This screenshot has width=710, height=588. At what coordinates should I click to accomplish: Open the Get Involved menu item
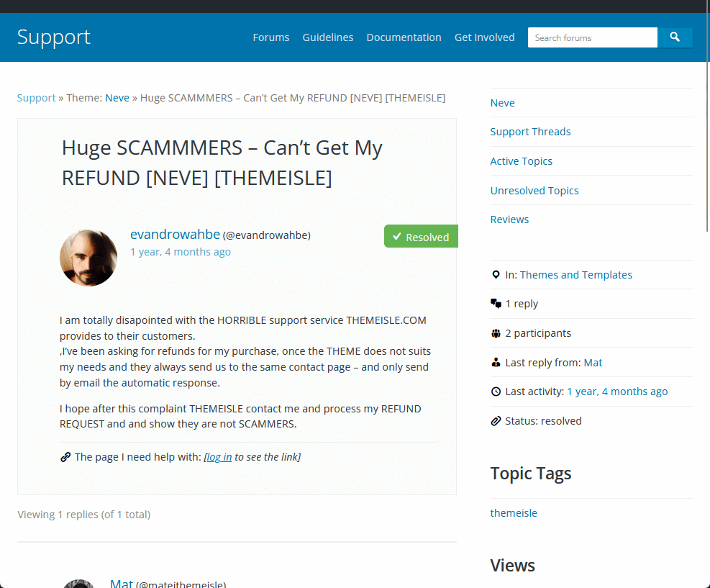point(485,37)
